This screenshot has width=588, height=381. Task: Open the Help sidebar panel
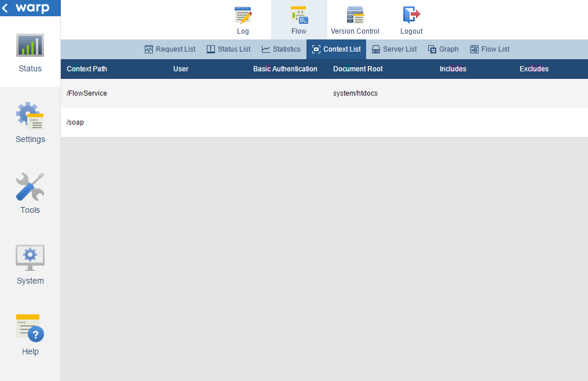point(30,335)
